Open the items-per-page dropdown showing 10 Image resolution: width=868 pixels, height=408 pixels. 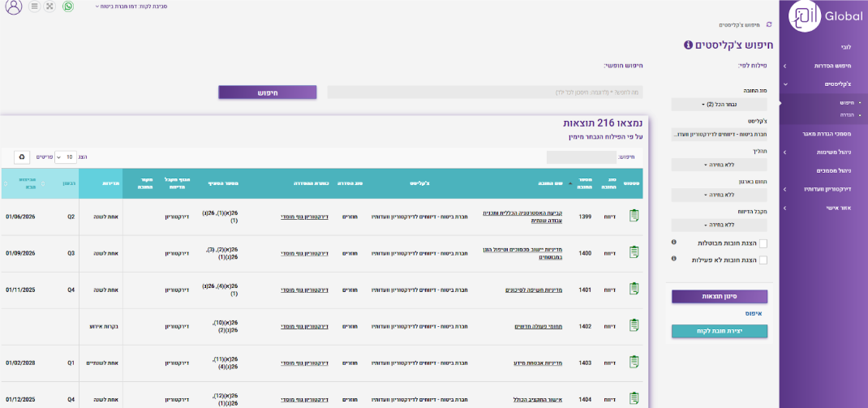pos(66,157)
